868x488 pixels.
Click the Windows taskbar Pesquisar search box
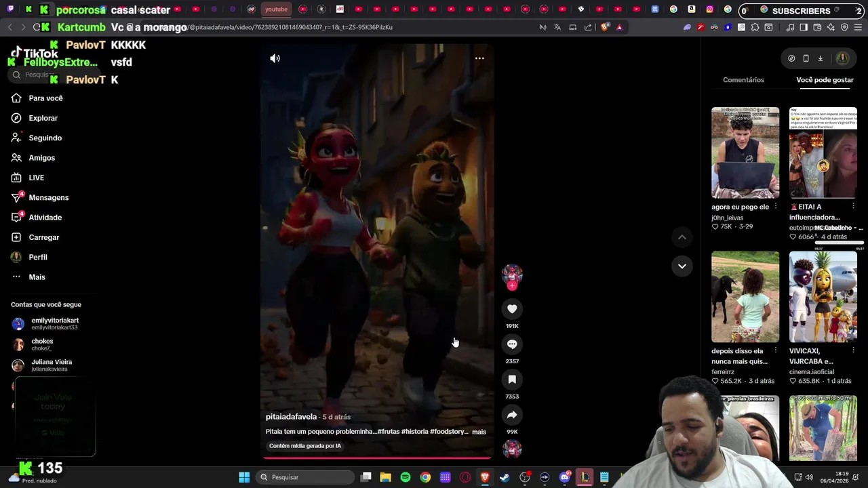pyautogui.click(x=305, y=477)
